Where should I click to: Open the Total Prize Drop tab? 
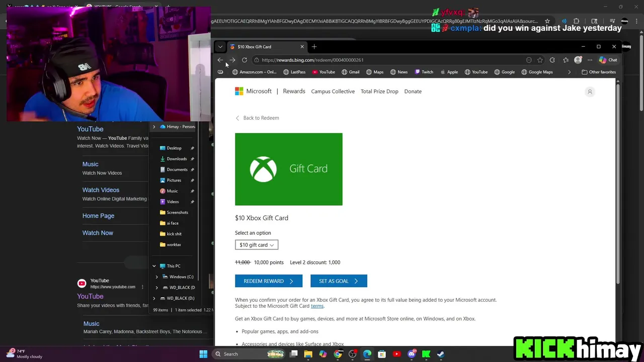[x=379, y=92]
